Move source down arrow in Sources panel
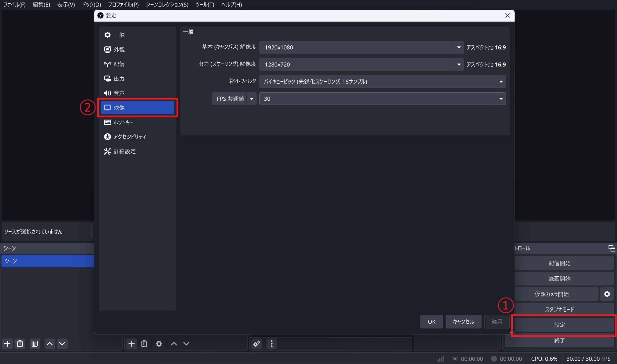Viewport: 617px width, 364px height. click(x=186, y=344)
